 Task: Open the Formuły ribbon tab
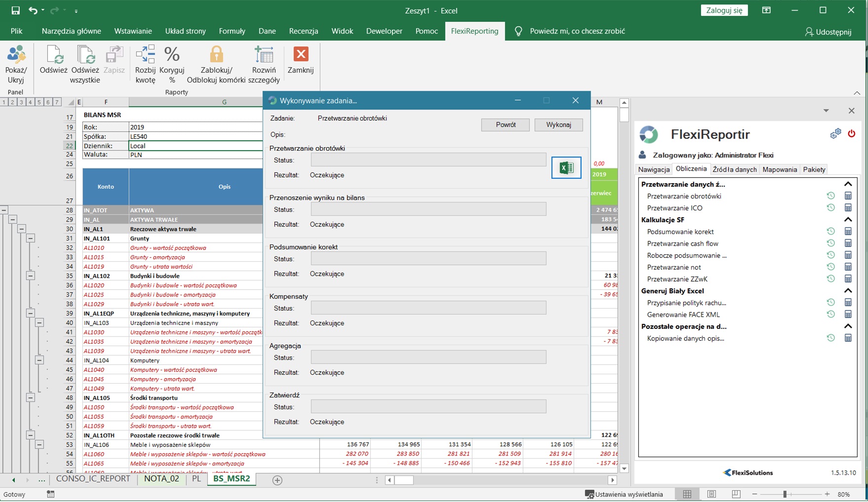232,31
